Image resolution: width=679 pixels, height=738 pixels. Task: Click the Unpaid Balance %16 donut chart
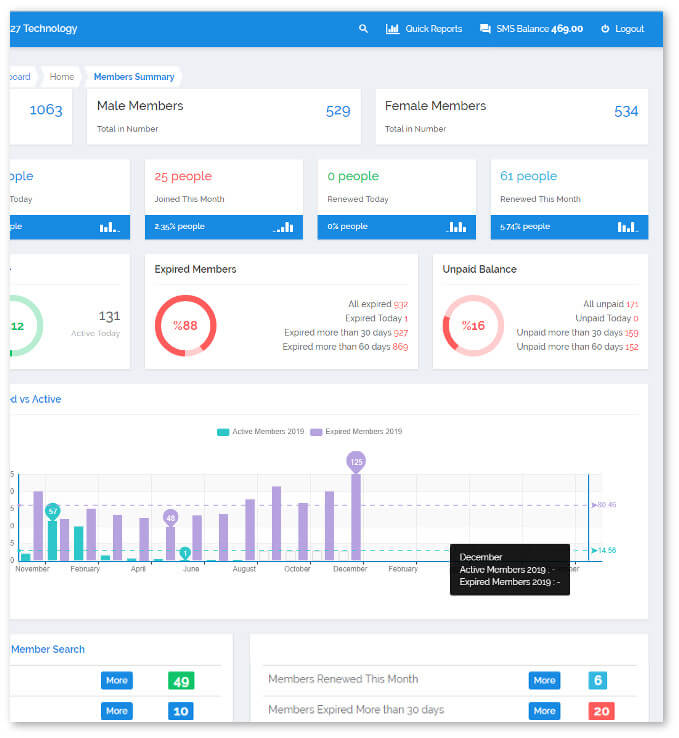473,326
